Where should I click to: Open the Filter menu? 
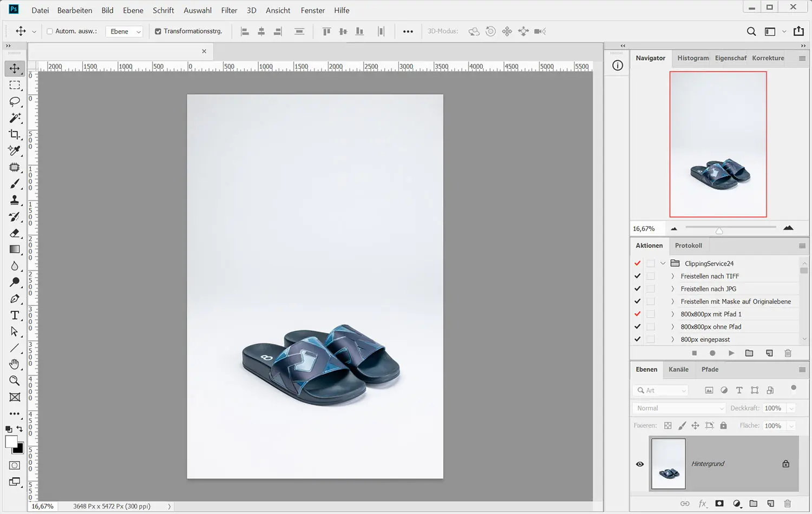[229, 10]
